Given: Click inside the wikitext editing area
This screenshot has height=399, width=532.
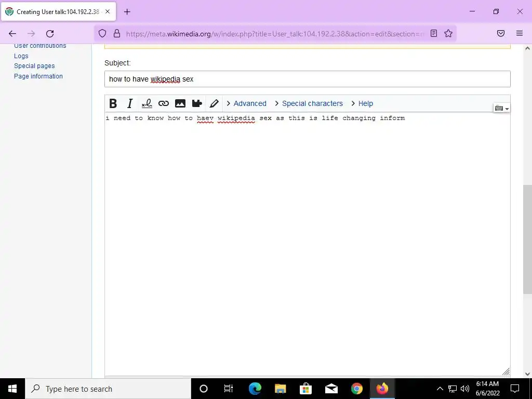Looking at the screenshot, I should (x=308, y=244).
